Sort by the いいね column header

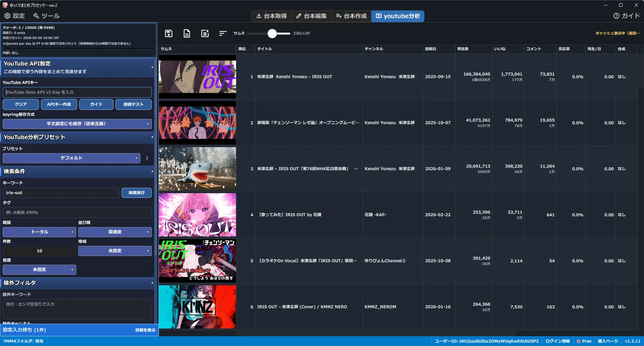click(508, 49)
